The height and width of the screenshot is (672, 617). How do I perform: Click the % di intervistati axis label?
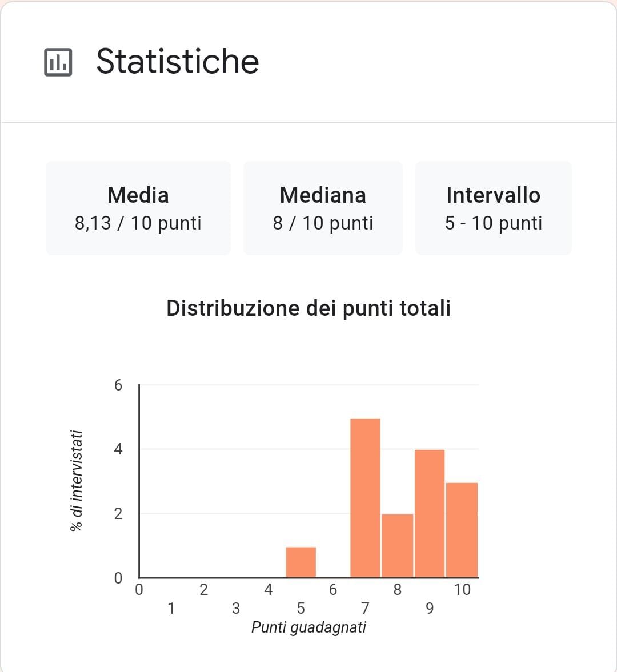[77, 481]
